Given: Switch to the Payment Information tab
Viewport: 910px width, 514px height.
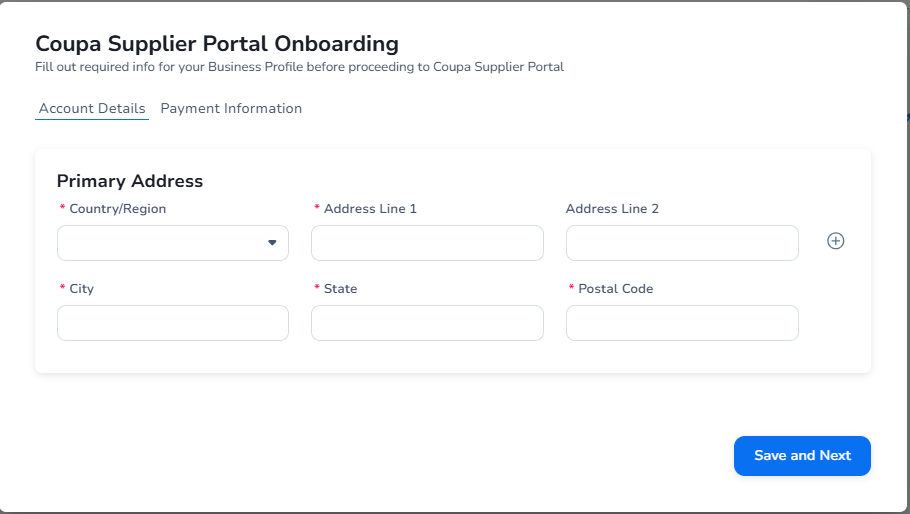Looking at the screenshot, I should point(231,108).
